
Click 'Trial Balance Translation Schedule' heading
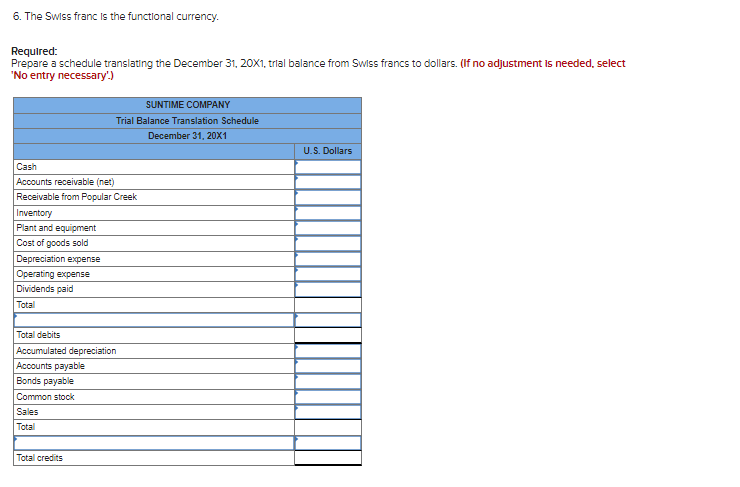187,121
